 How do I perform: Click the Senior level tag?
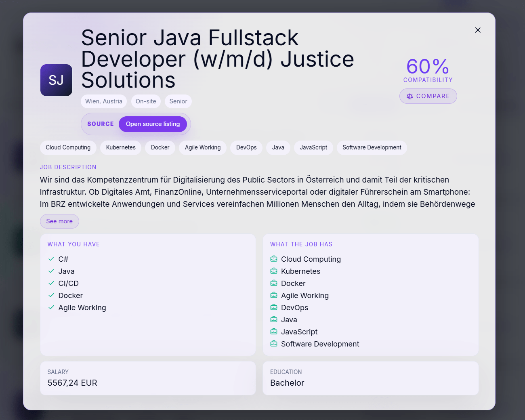click(178, 101)
